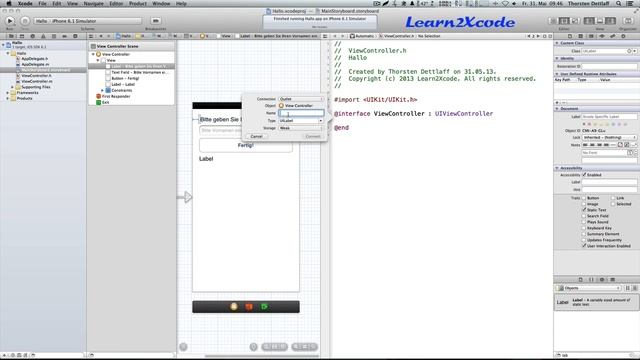Image resolution: width=640 pixels, height=360 pixels.
Task: Open the Connection Outlet dropdown
Action: pyautogui.click(x=301, y=99)
